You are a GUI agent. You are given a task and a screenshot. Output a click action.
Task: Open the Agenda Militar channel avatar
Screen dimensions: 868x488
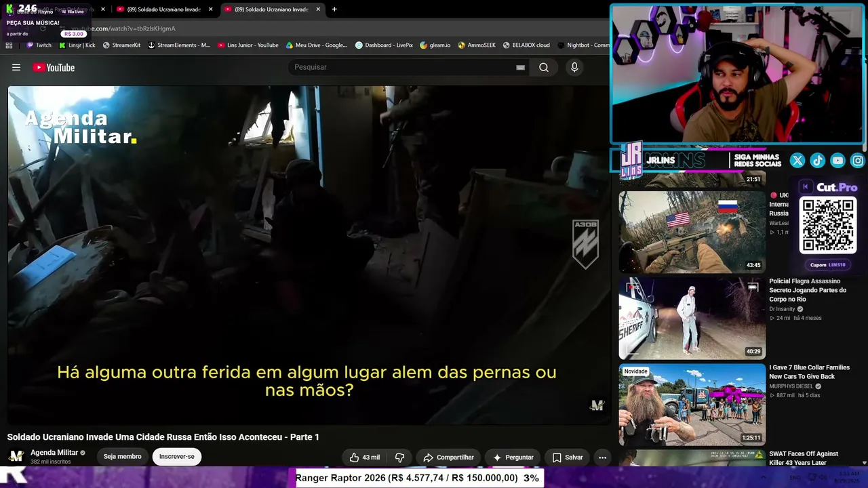coord(16,456)
